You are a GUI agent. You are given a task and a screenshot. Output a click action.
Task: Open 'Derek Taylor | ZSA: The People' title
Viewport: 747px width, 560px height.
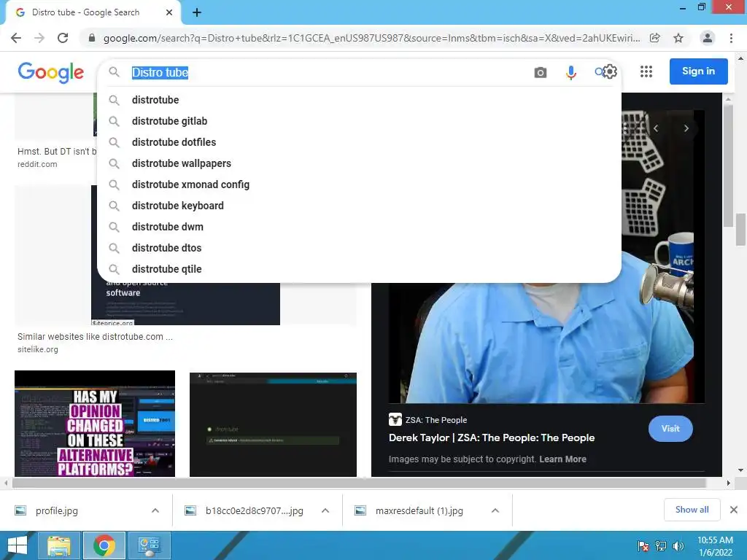pyautogui.click(x=492, y=437)
